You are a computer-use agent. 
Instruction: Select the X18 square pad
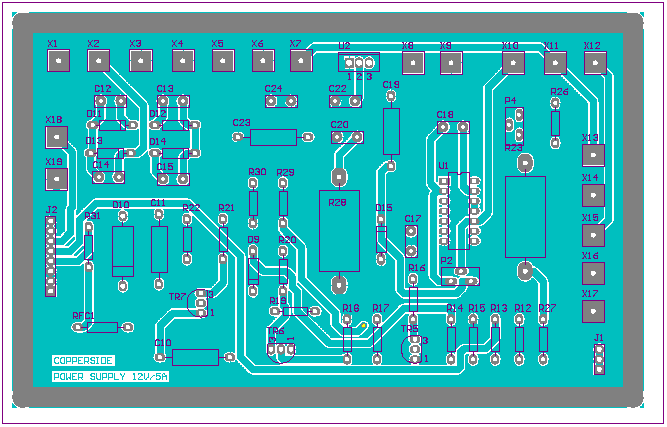click(x=59, y=136)
